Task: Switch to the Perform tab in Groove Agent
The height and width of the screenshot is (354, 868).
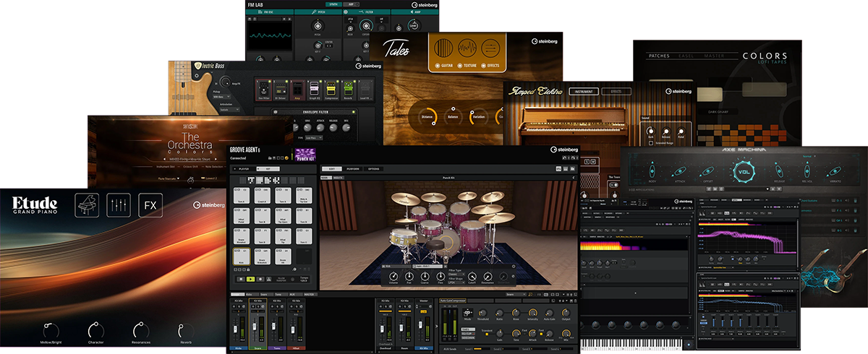Action: coord(352,168)
